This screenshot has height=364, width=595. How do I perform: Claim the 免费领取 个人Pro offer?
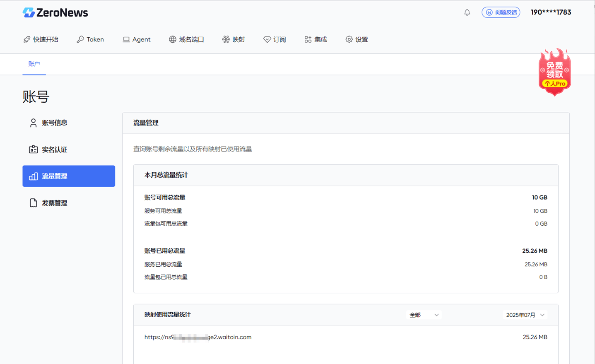click(555, 72)
